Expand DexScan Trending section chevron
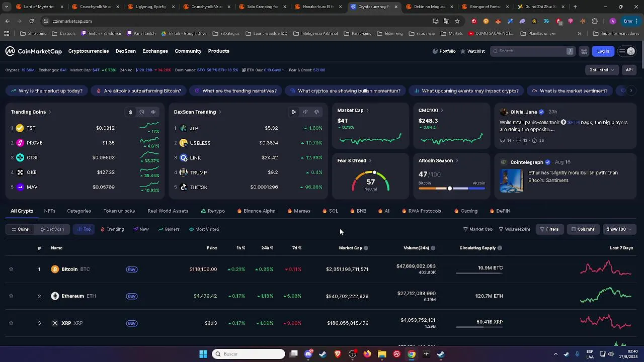644x362 pixels. 220,112
